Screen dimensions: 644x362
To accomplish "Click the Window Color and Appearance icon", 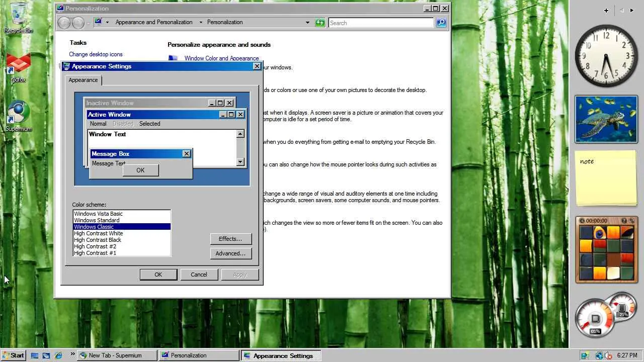I will pyautogui.click(x=173, y=58).
